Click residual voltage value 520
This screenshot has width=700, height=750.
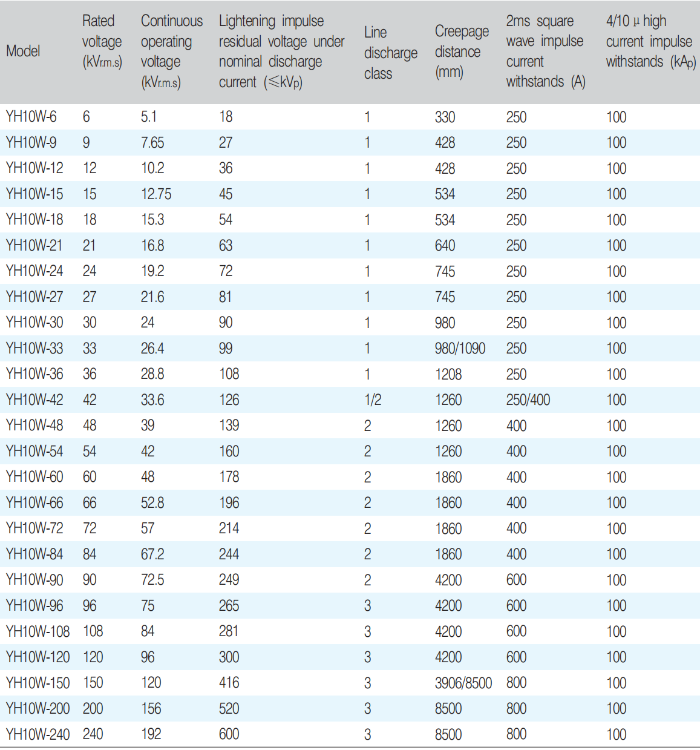[x=229, y=708]
